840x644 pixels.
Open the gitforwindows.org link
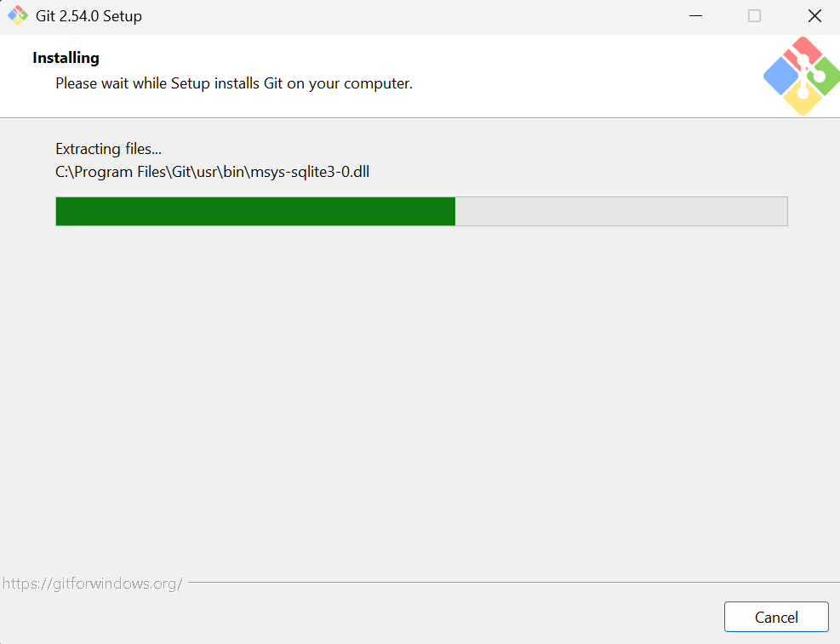[x=93, y=583]
